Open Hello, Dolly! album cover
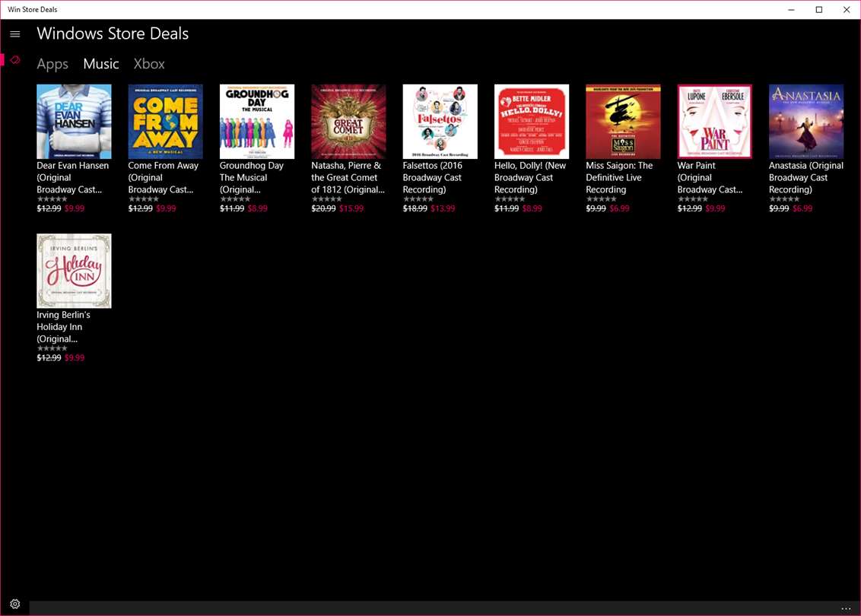 coord(532,122)
